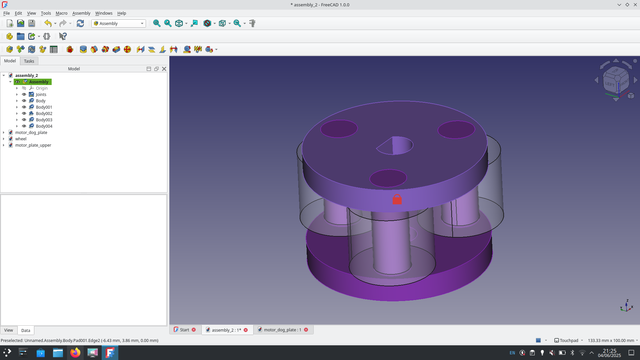This screenshot has width=640, height=360.
Task: Switch to the motor_dog_plate document tab
Action: point(282,330)
